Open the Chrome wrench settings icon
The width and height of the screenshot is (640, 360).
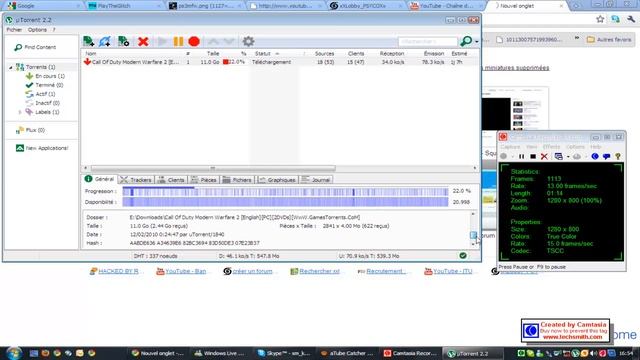pos(631,19)
